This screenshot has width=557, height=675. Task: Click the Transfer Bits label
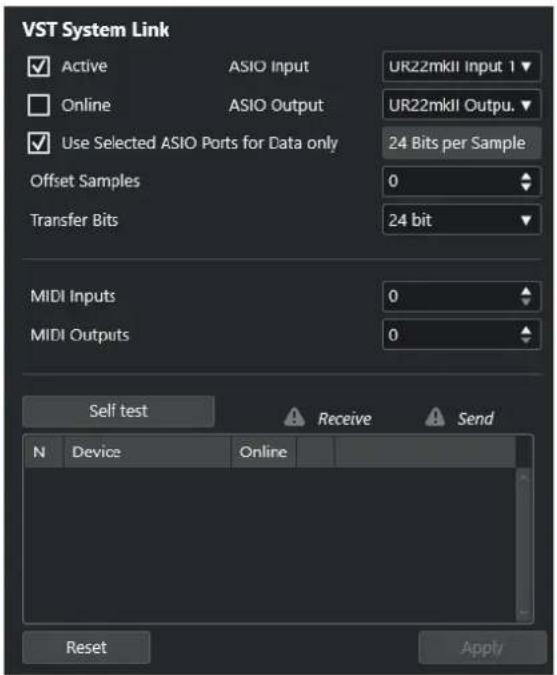(74, 220)
